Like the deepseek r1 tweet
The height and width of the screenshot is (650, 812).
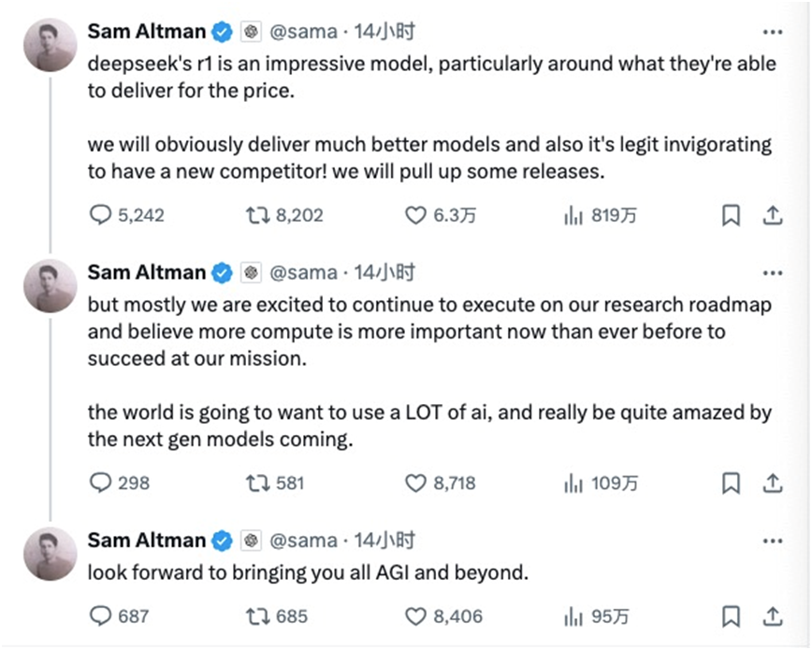pos(415,215)
